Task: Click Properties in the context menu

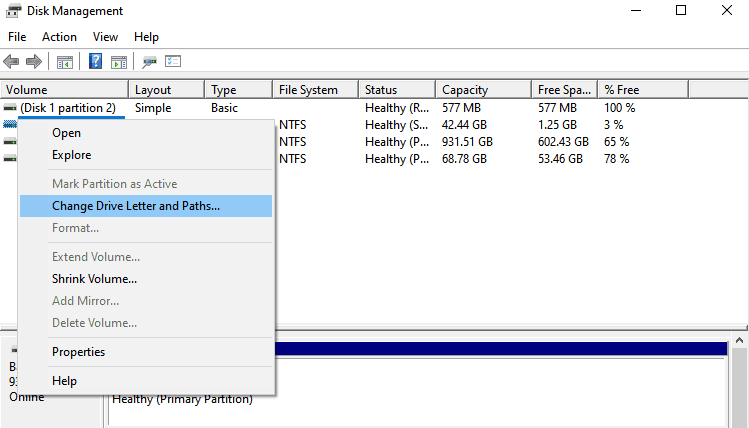Action: 78,352
